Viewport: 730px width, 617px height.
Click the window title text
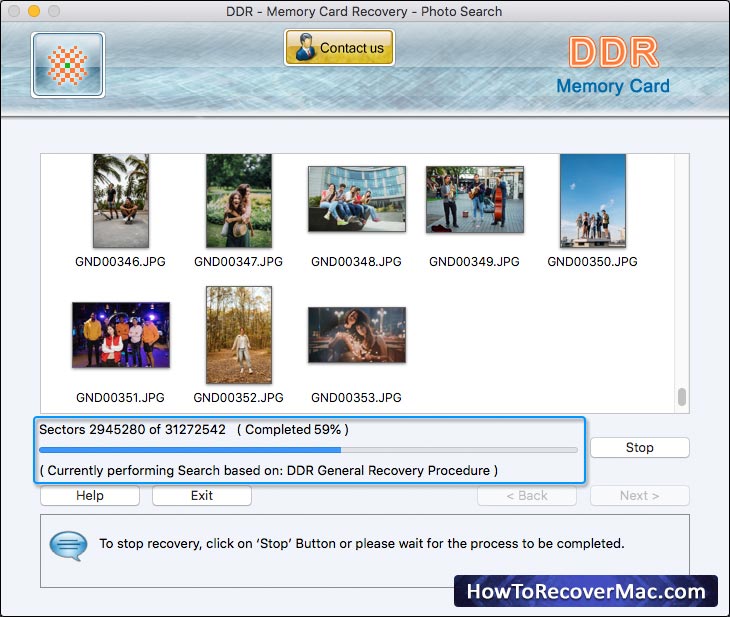(x=364, y=11)
